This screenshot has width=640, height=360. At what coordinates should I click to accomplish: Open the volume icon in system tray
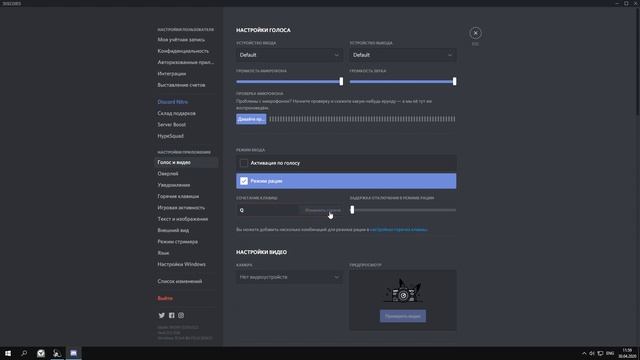pyautogui.click(x=592, y=353)
